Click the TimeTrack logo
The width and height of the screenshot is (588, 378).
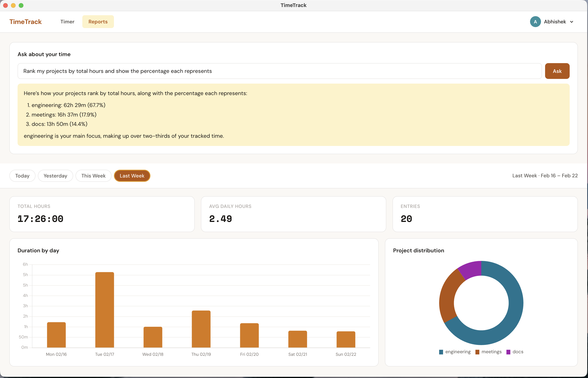pos(26,22)
